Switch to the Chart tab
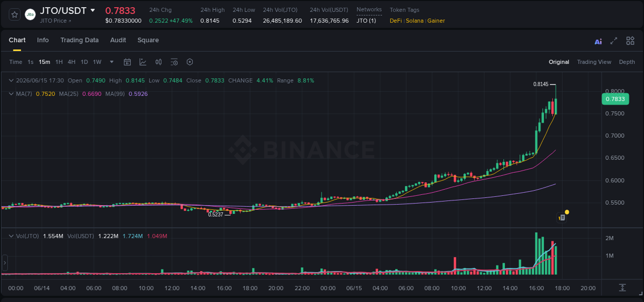The image size is (644, 302). [17, 40]
